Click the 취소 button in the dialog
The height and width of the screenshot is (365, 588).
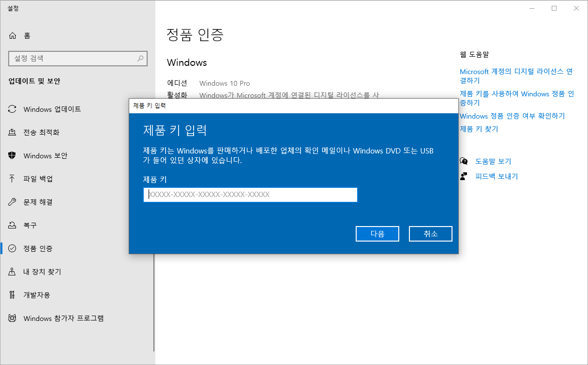tap(431, 234)
